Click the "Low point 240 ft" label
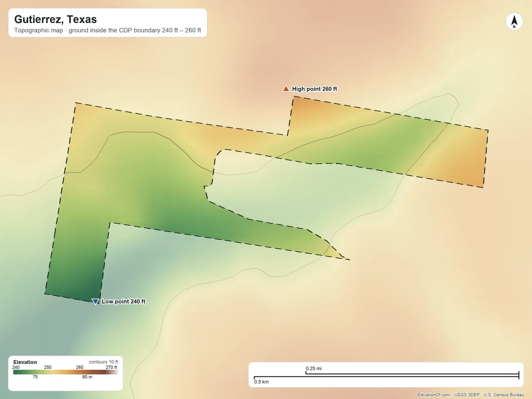The height and width of the screenshot is (399, 532). tap(124, 301)
